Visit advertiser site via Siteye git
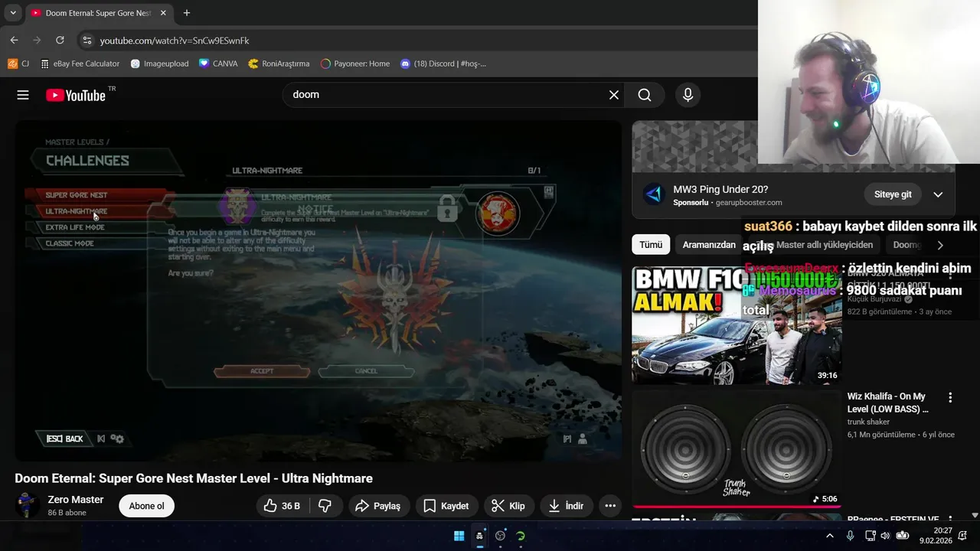980x551 pixels. [x=893, y=194]
